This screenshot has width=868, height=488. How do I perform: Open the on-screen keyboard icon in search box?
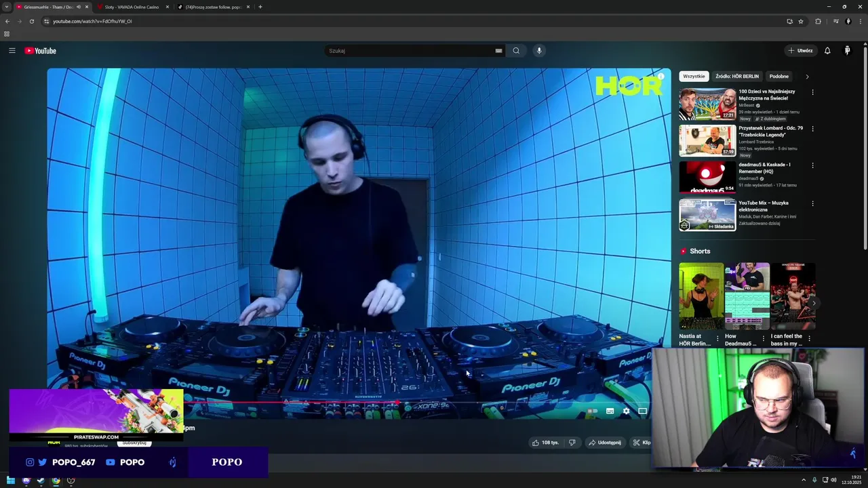coord(498,51)
